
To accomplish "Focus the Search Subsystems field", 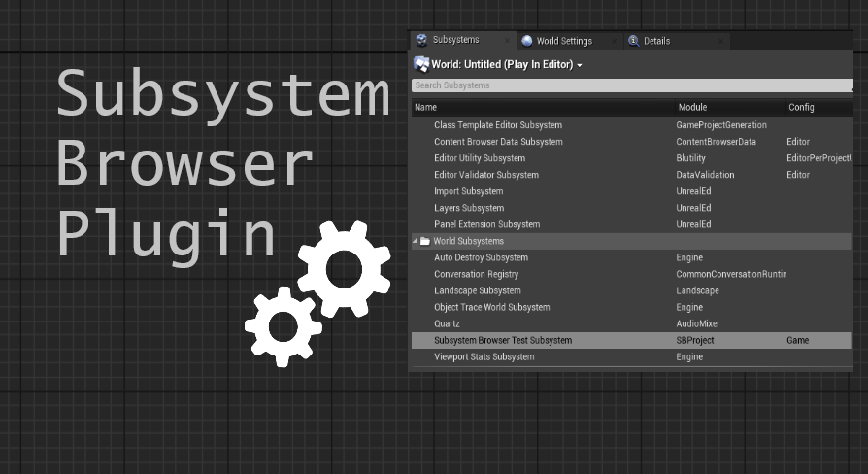I will coord(632,85).
